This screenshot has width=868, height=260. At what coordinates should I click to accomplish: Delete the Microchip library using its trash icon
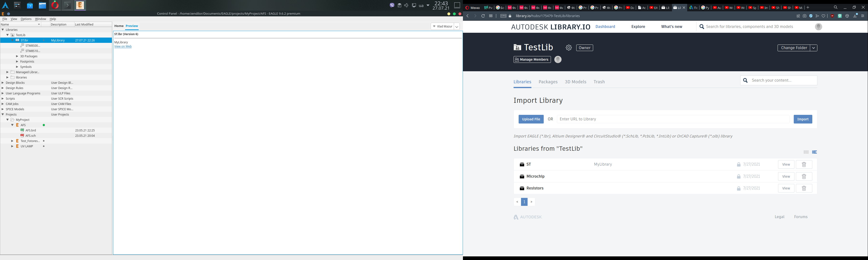point(804,176)
